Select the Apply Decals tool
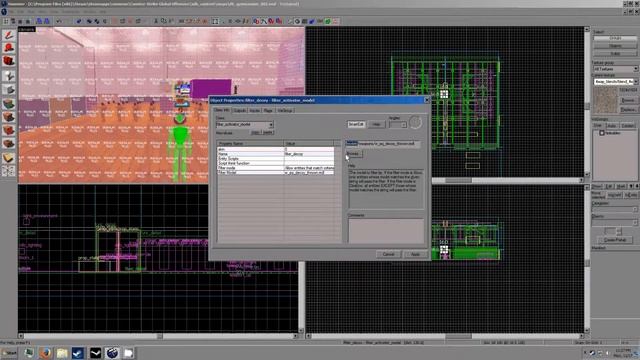 pos(9,131)
